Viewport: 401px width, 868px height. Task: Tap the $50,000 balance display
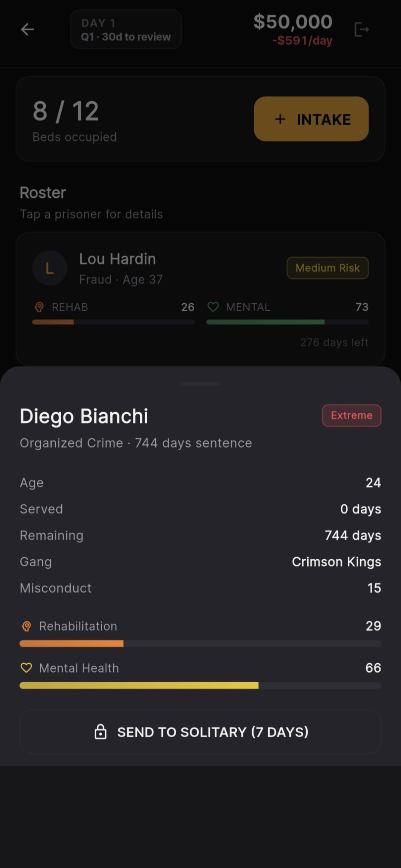[293, 22]
